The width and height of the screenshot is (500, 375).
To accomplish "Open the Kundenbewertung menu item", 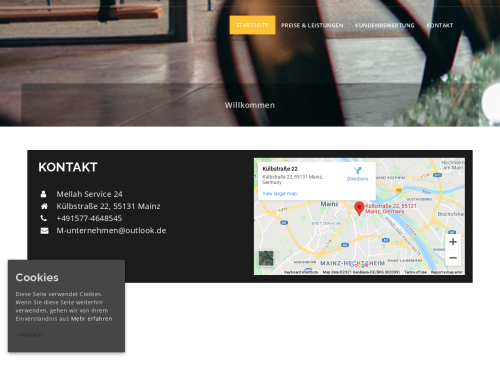I will pyautogui.click(x=384, y=25).
